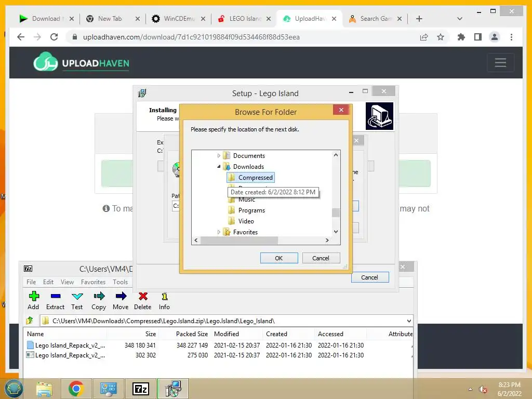Click the 7-Zip Extract toolbar icon
Viewport: 532px width, 399px height.
[55, 300]
